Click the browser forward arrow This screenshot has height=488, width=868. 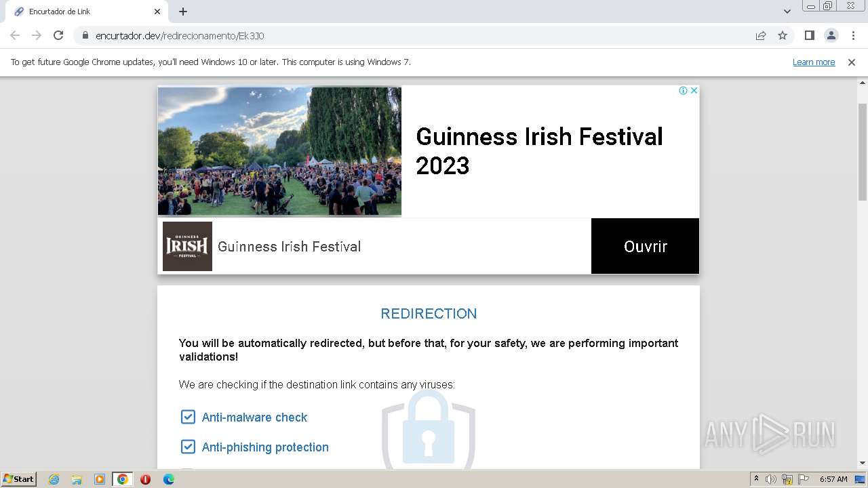point(37,35)
